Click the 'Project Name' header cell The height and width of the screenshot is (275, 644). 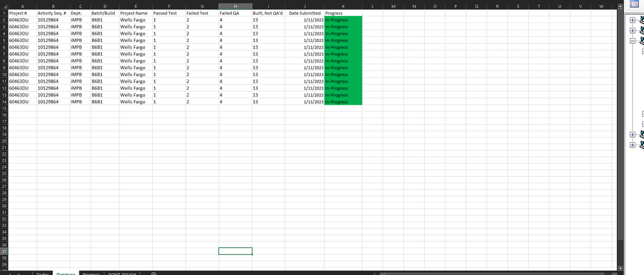click(x=136, y=13)
